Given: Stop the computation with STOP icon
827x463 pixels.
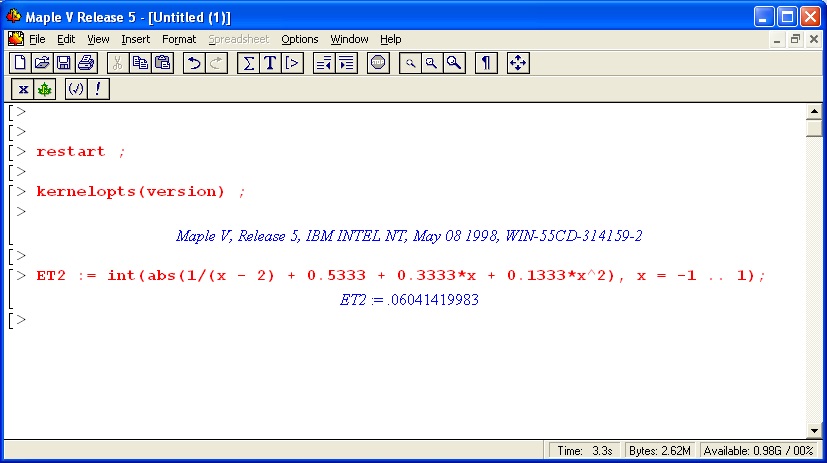Looking at the screenshot, I should click(378, 63).
